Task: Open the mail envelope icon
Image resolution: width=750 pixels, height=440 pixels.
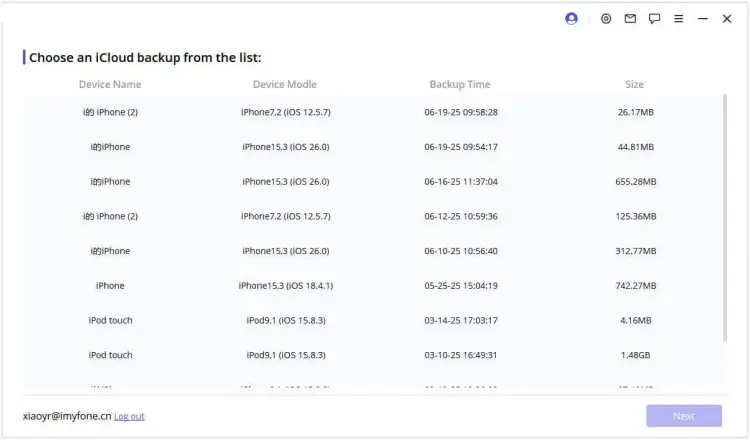Action: pyautogui.click(x=630, y=19)
